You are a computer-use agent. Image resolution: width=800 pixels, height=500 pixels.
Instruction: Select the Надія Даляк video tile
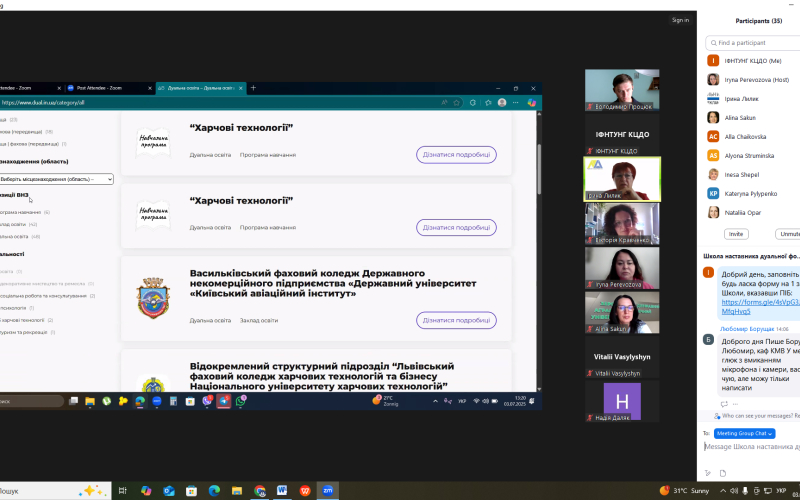tap(622, 401)
